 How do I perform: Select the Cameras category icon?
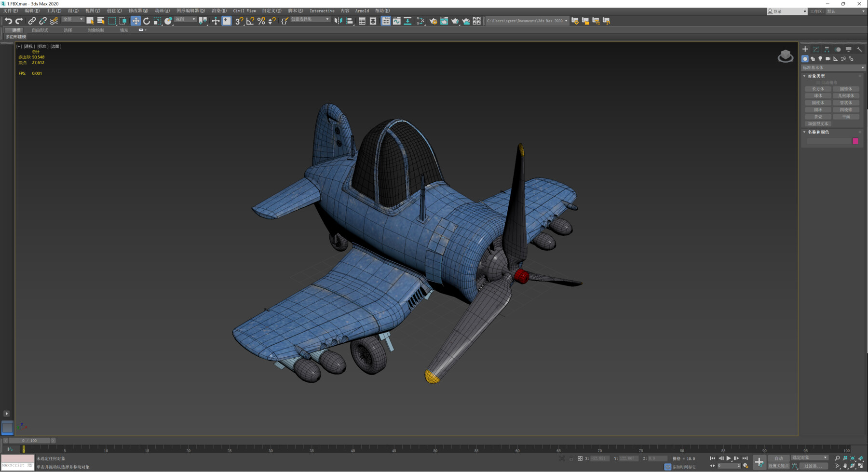pos(828,59)
